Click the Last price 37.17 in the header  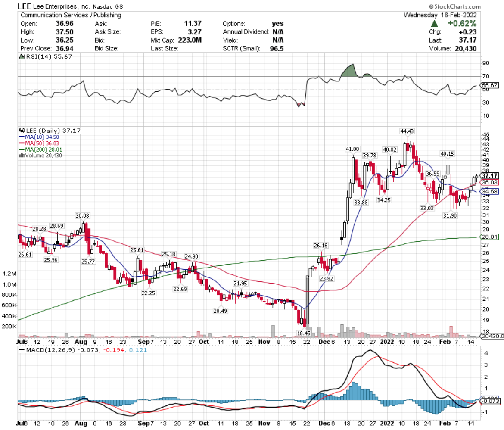point(468,40)
